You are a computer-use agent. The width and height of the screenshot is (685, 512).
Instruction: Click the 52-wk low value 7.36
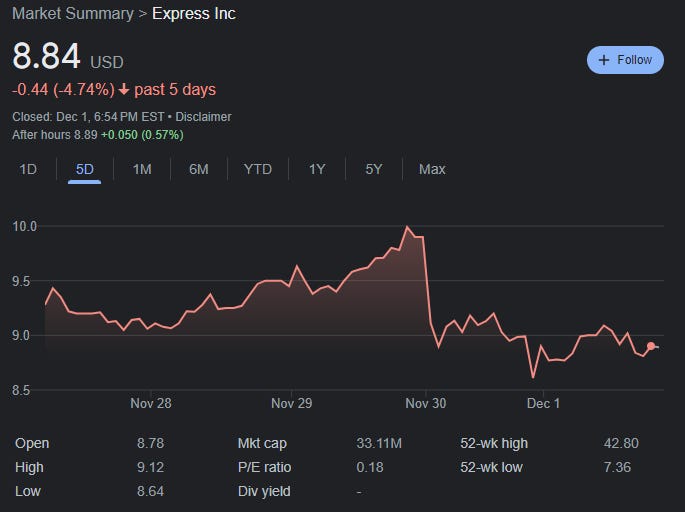coord(617,467)
